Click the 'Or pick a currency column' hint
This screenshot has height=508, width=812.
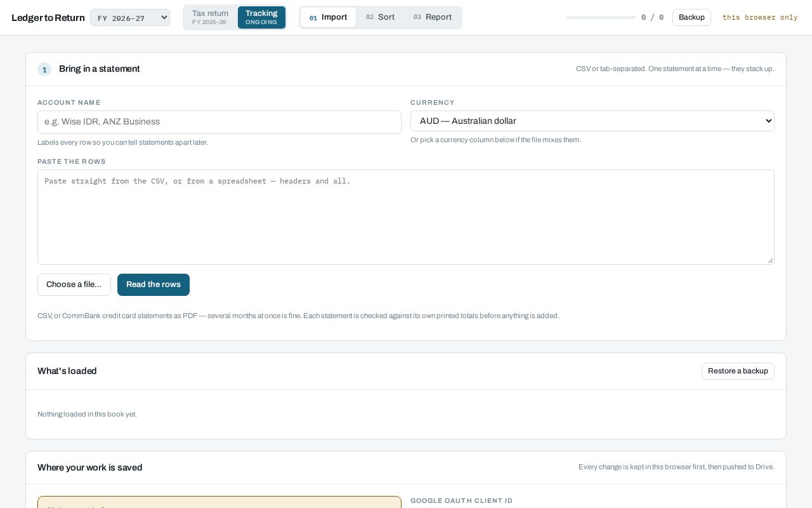pyautogui.click(x=495, y=140)
